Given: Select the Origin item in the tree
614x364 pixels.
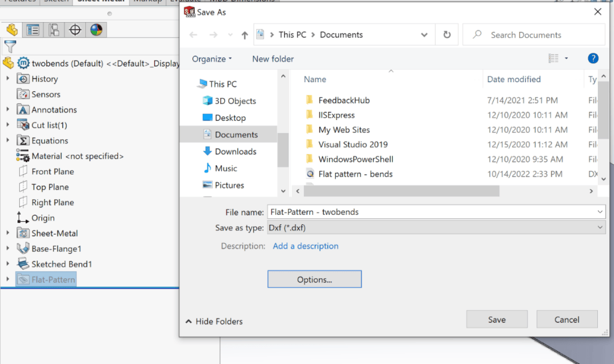Looking at the screenshot, I should pyautogui.click(x=38, y=218).
